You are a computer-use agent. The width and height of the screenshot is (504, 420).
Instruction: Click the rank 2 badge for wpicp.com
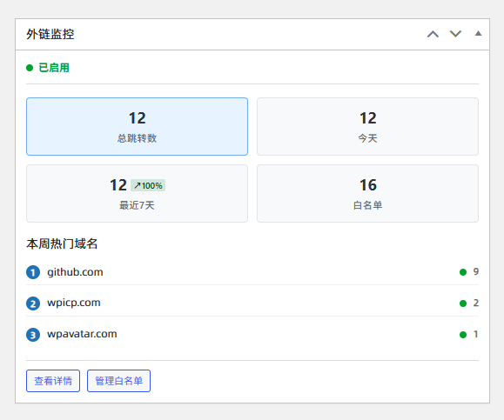click(x=33, y=303)
